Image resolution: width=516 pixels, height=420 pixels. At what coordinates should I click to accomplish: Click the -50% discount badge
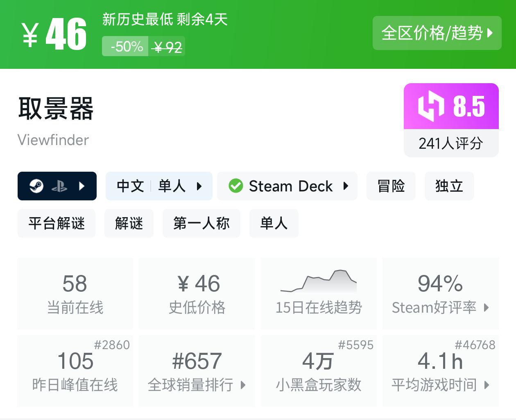click(125, 46)
